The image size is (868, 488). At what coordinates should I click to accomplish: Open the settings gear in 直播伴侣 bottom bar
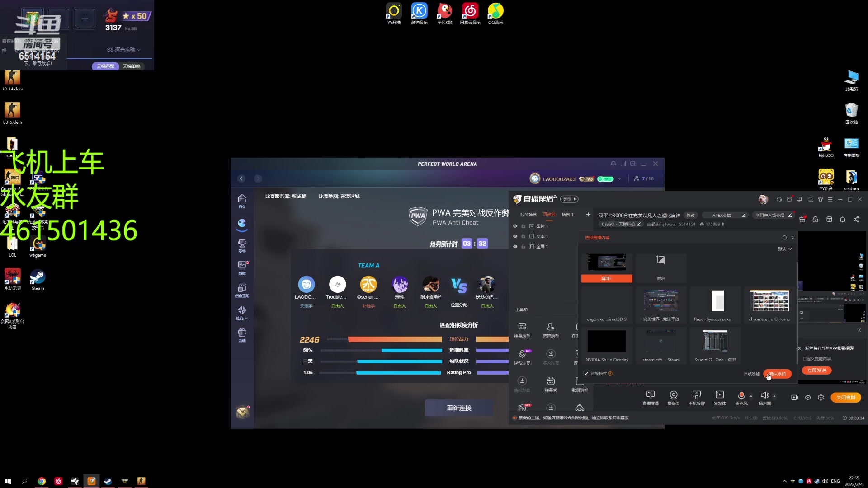click(821, 398)
